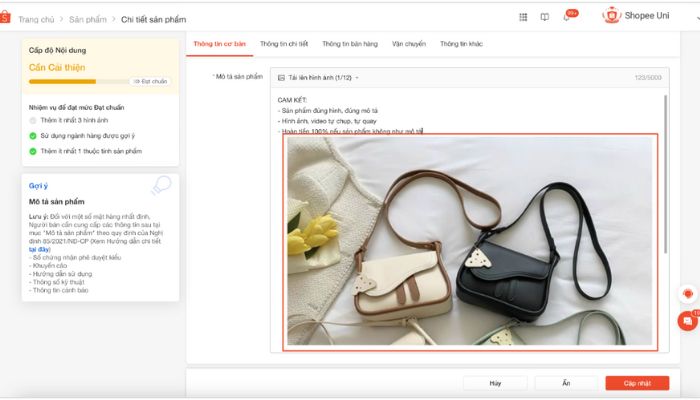700x400 pixels.
Task: Open the orange support floating icon
Action: (x=687, y=294)
